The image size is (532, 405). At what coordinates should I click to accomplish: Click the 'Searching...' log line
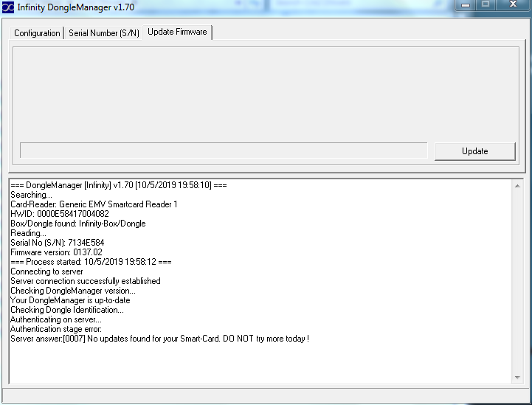click(x=31, y=195)
